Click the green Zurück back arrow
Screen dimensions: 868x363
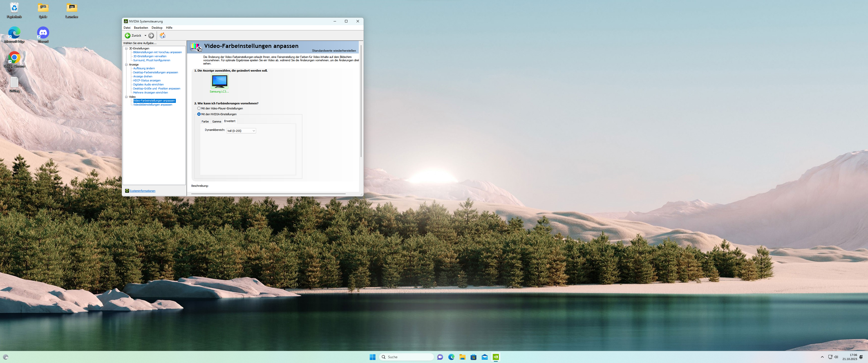[128, 35]
